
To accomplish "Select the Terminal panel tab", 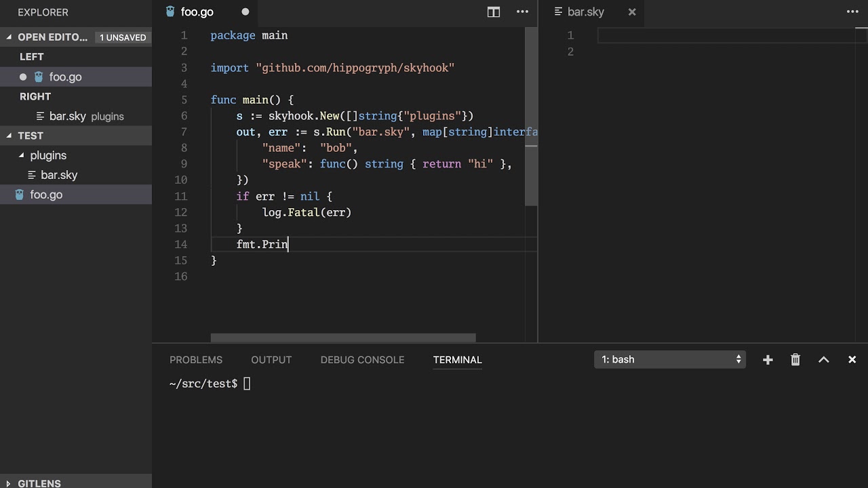I will (x=458, y=360).
